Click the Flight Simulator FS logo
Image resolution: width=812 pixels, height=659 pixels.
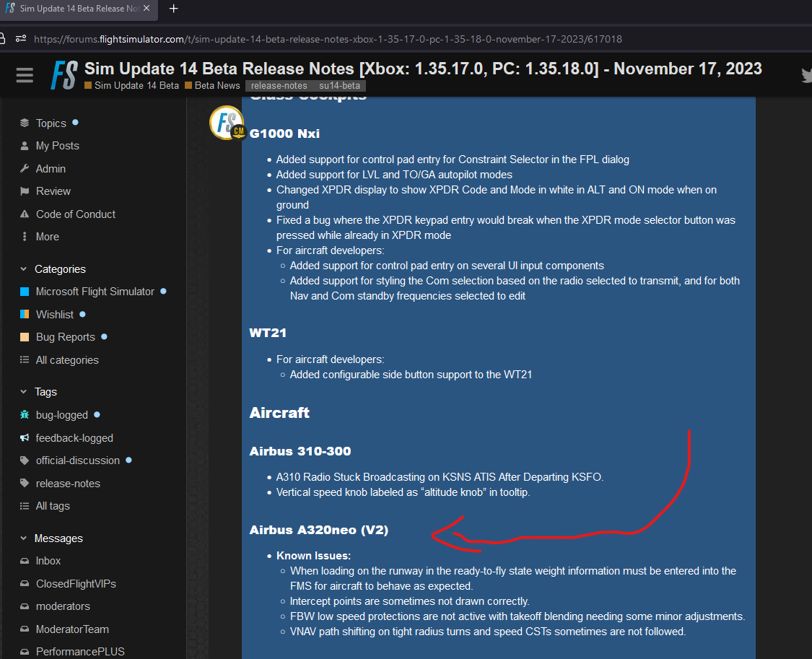64,75
